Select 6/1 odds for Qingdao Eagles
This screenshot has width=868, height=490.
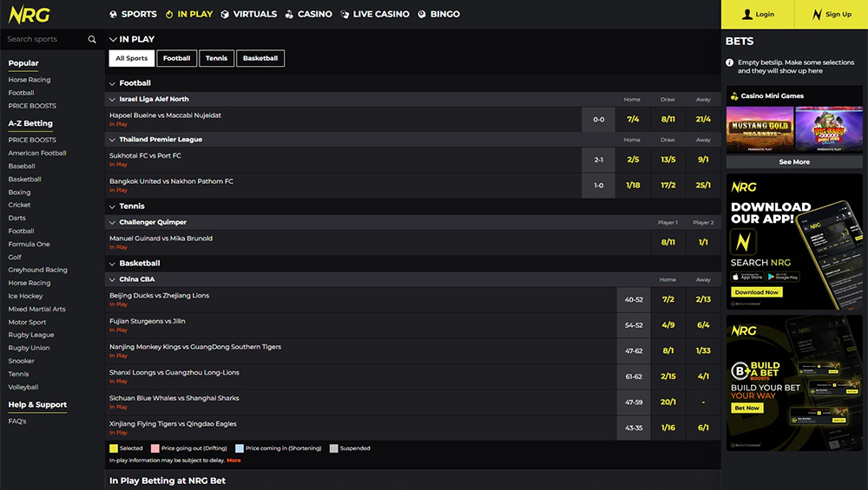click(x=703, y=428)
